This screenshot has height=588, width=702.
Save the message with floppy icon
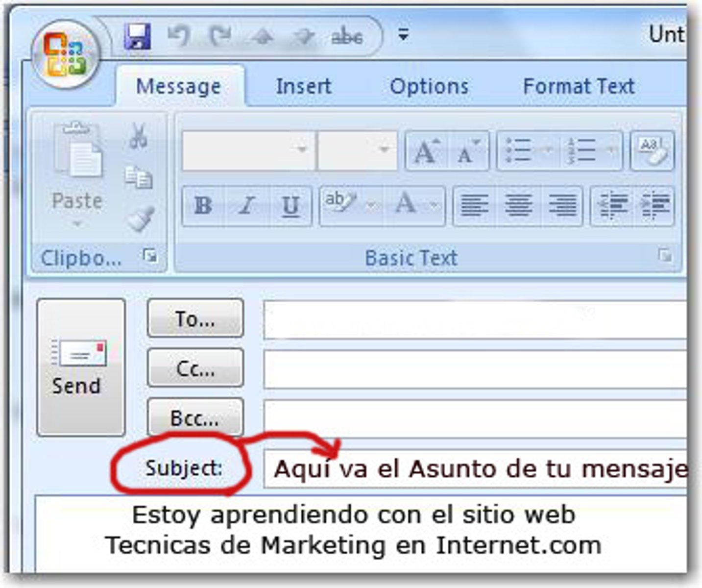137,37
